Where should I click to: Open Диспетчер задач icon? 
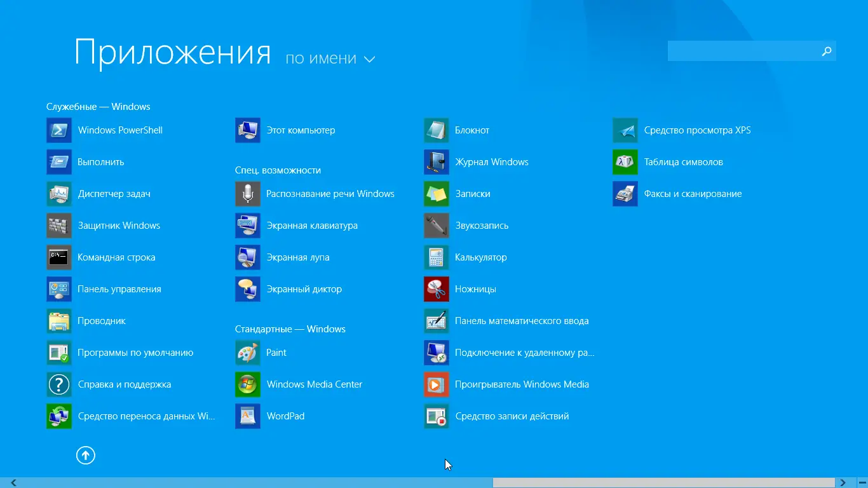point(59,194)
